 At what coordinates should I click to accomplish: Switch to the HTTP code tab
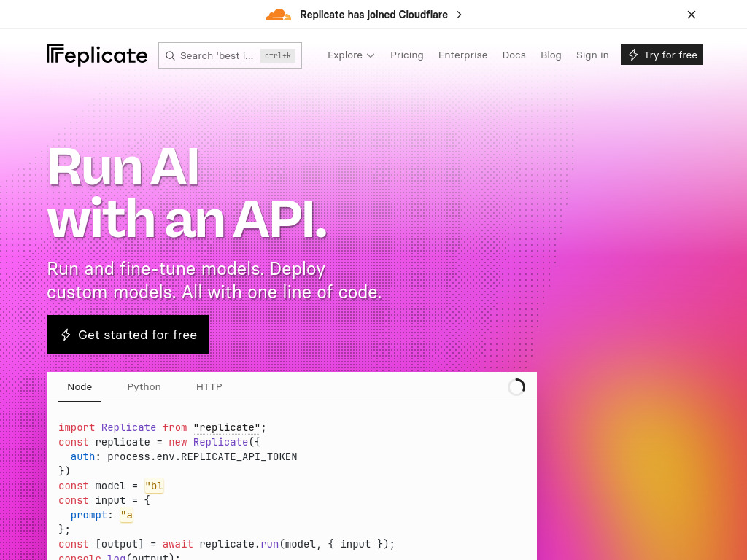pos(209,387)
